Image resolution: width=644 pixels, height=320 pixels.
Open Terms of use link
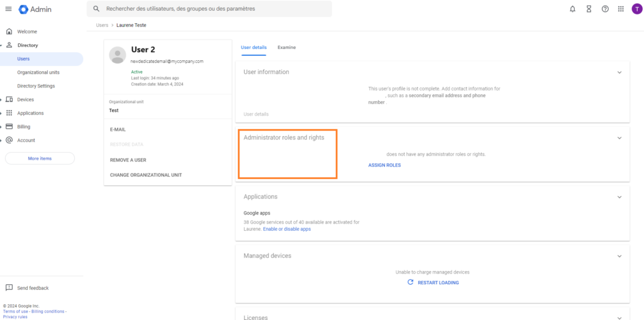coord(14,311)
